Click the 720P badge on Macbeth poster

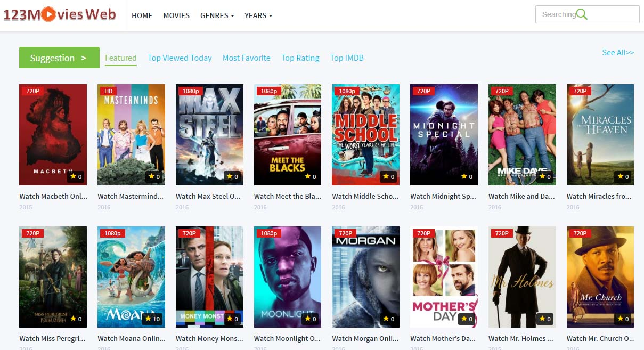[33, 91]
